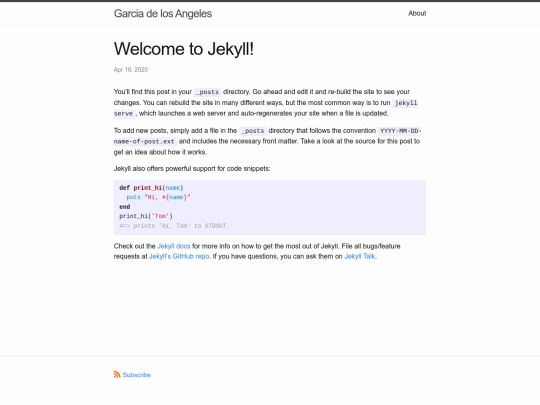Click the def print_hi(name) code line
This screenshot has height=405, width=540.
(151, 188)
